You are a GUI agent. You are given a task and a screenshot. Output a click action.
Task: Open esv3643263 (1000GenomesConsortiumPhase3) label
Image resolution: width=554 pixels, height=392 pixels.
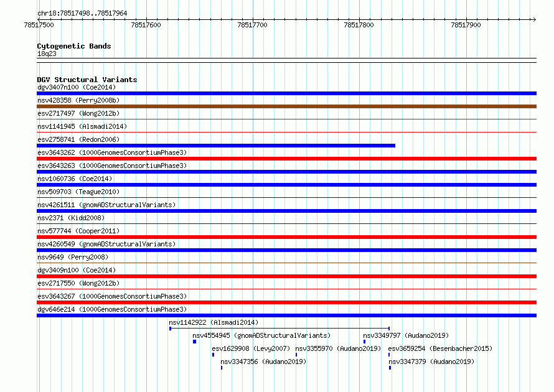112,166
